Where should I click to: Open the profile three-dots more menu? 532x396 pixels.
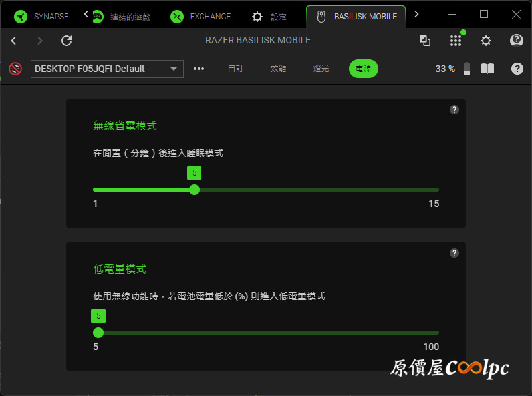(199, 69)
